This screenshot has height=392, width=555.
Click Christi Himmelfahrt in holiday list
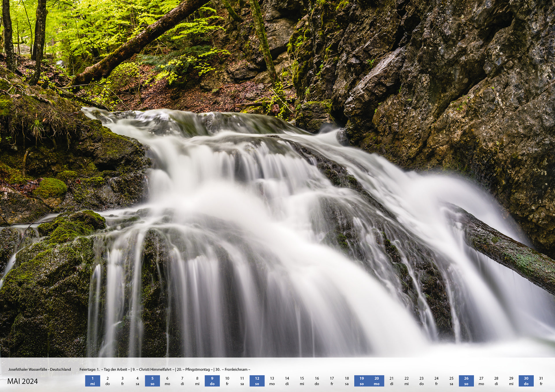click(155, 369)
